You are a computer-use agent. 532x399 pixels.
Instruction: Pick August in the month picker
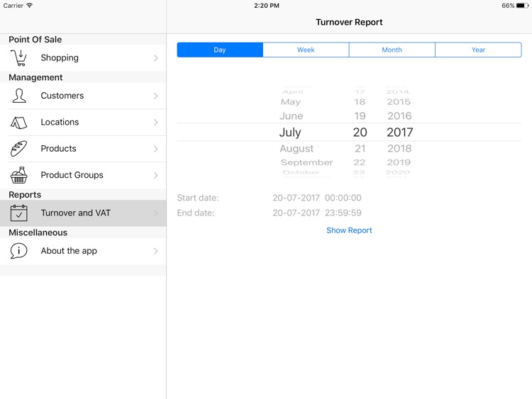tap(297, 149)
